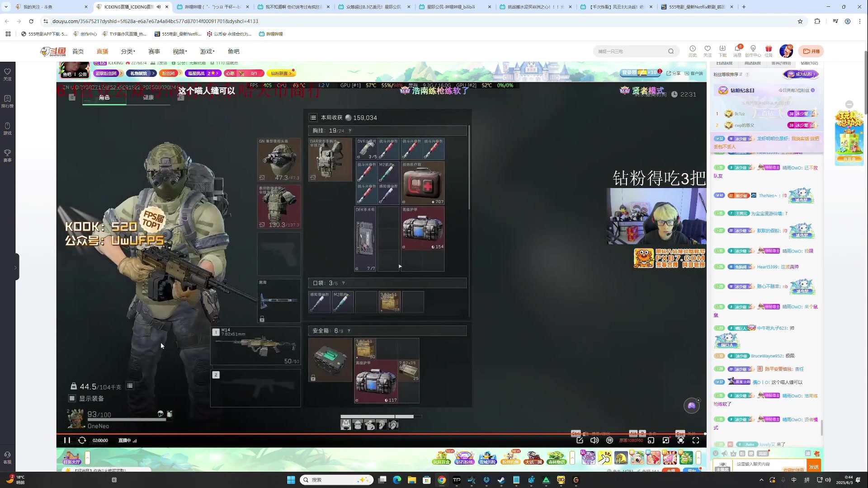868x488 pixels.
Task: Toggle 粉丝等级排序 sort order
Action: (728, 75)
